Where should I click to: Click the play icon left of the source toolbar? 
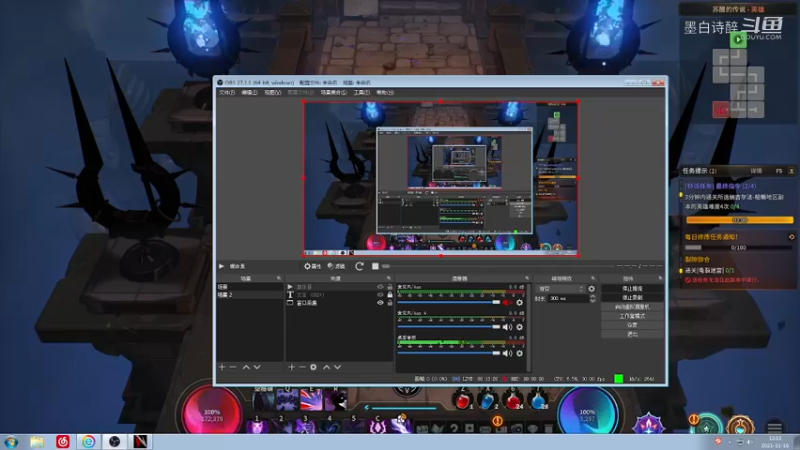coord(221,266)
